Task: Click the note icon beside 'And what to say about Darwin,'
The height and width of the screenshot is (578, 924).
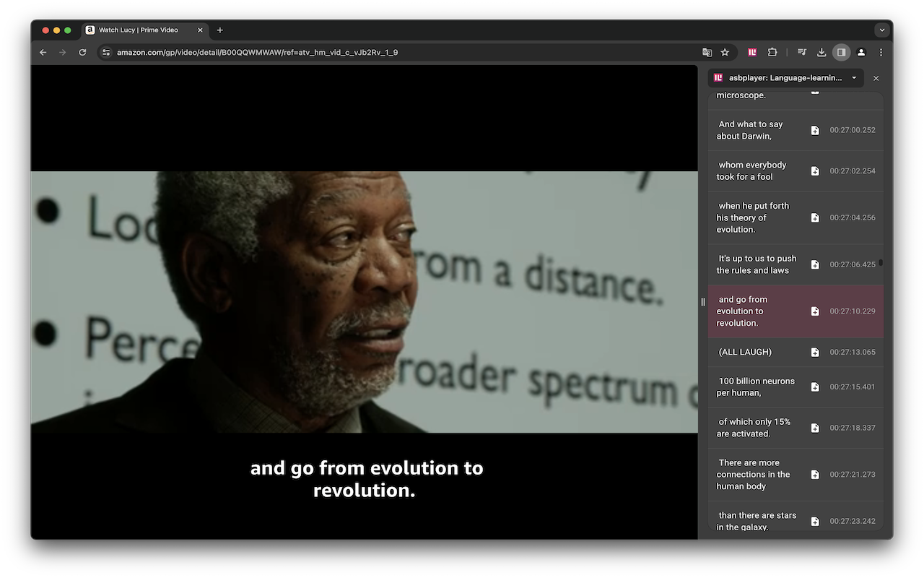Action: (815, 130)
